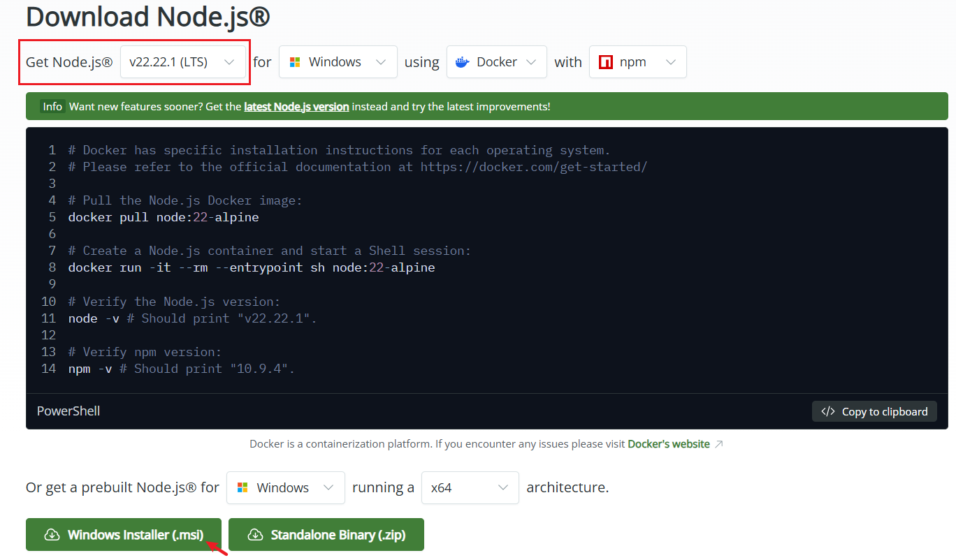956x560 pixels.
Task: Open the v22.22.1 (LTS) version dropdown
Action: (183, 62)
